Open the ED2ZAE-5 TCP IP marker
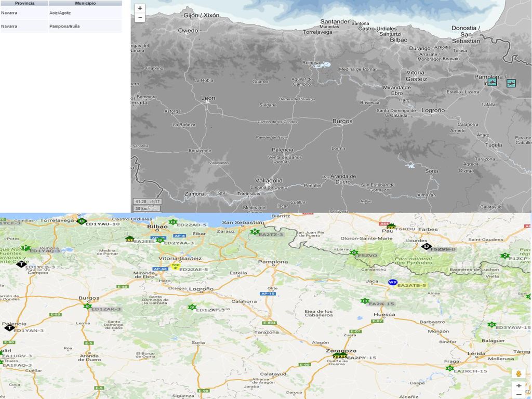532x399 pixels. [x=175, y=267]
